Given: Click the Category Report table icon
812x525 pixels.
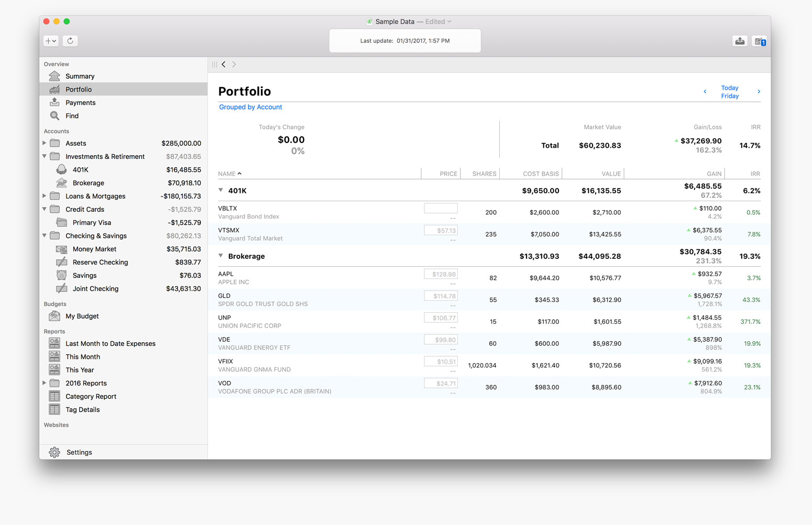Looking at the screenshot, I should click(54, 396).
